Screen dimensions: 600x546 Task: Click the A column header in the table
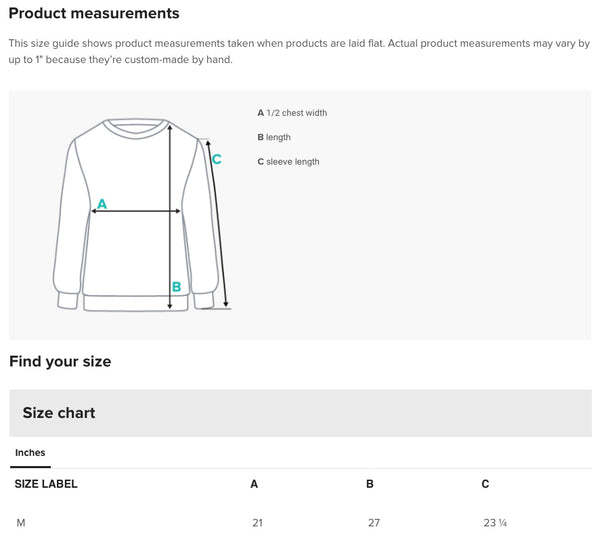254,484
